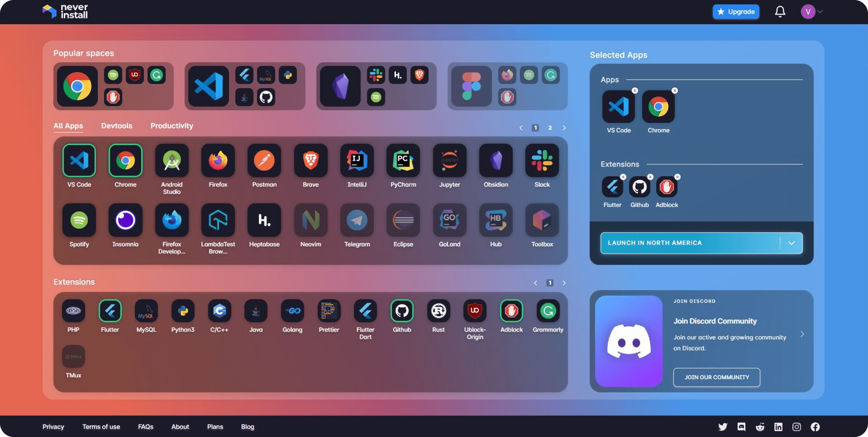The width and height of the screenshot is (868, 437).
Task: Go to previous extensions page arrow
Action: (x=536, y=283)
